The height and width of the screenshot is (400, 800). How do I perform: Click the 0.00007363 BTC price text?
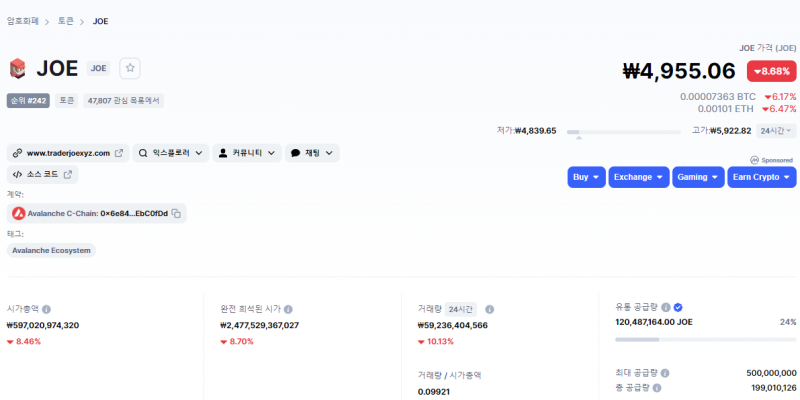[x=719, y=96]
